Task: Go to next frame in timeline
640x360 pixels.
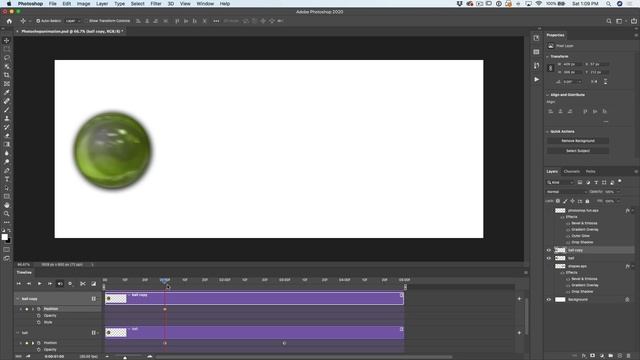Action: [x=50, y=284]
